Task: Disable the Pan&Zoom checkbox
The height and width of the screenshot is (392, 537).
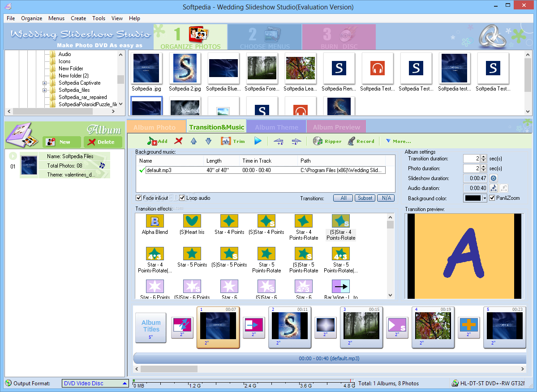Action: [x=492, y=198]
